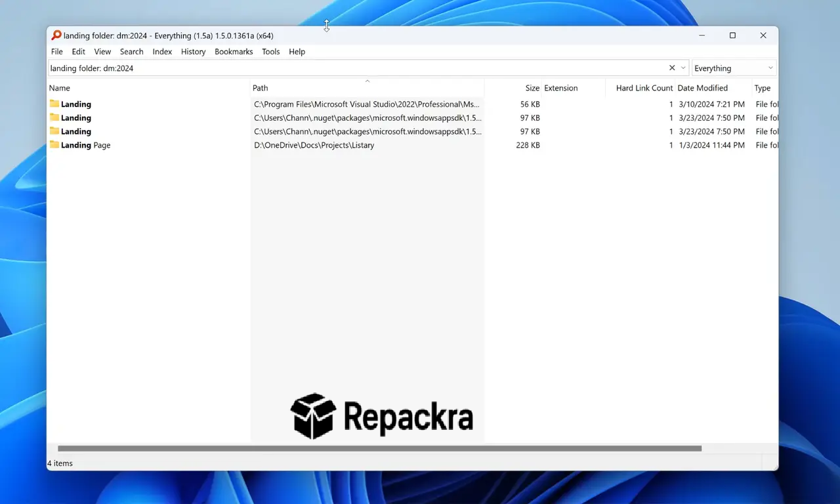Open the Index menu
Viewport: 840px width, 504px height.
click(x=162, y=52)
